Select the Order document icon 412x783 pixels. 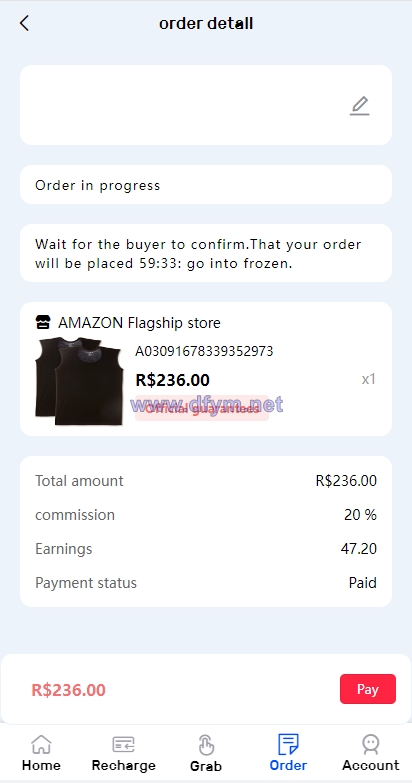(x=288, y=744)
